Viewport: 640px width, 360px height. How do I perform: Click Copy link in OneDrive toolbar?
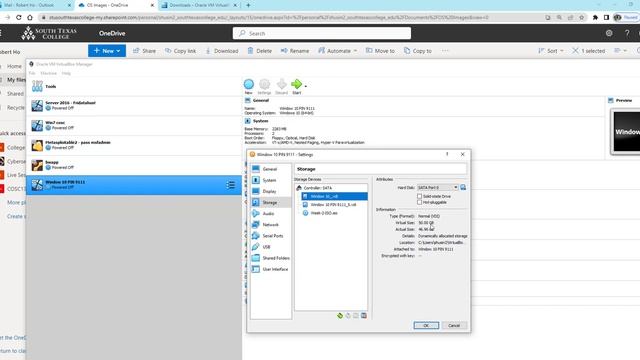click(180, 51)
